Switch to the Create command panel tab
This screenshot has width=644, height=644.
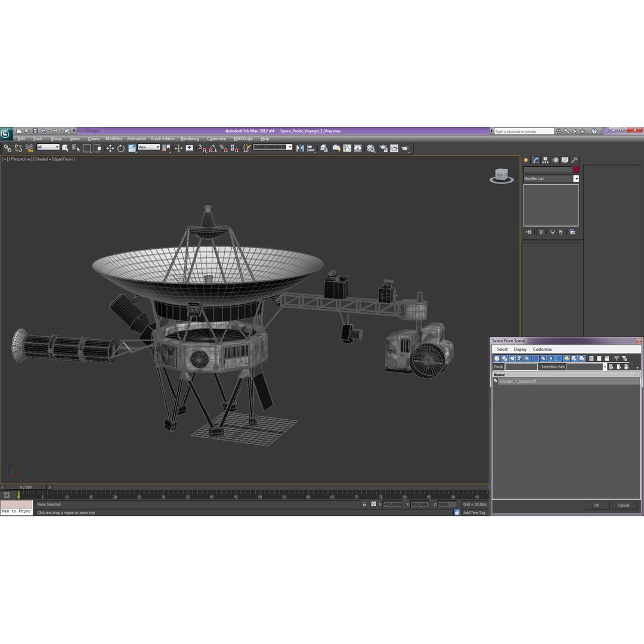point(526,160)
